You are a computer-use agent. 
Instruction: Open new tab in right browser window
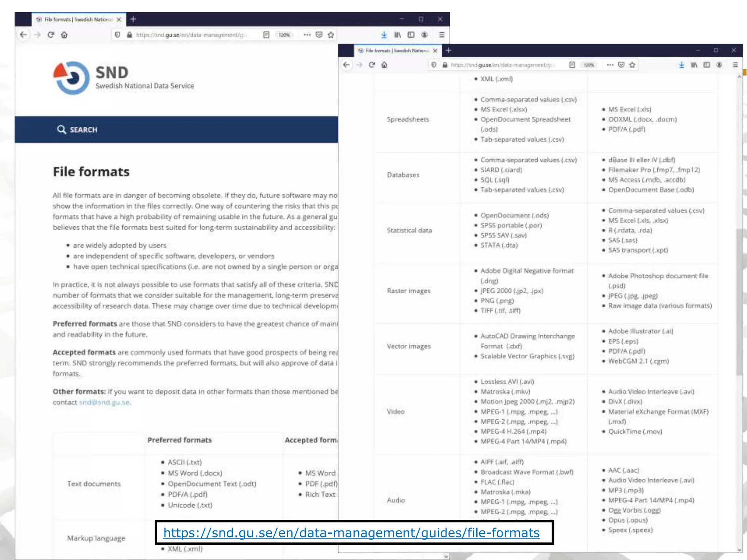click(x=449, y=50)
